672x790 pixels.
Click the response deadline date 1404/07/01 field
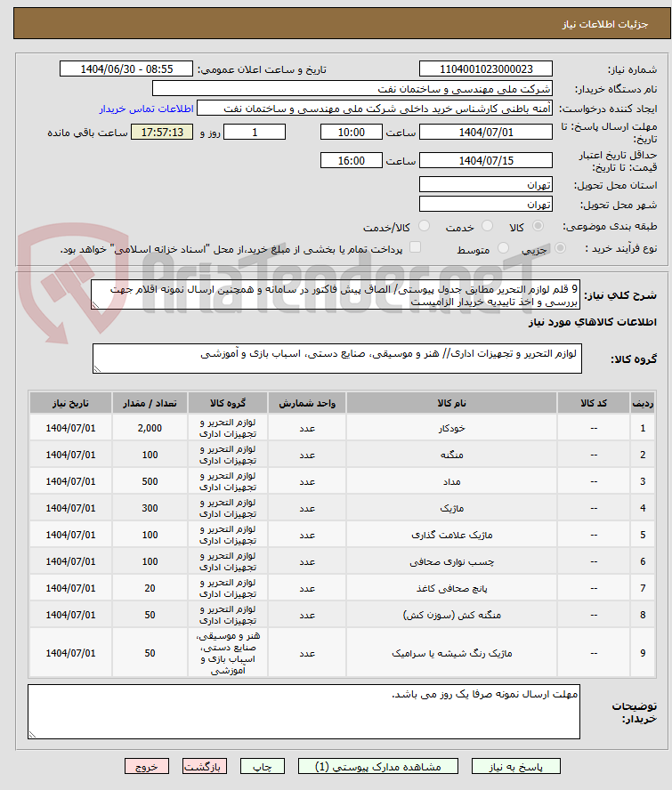tap(485, 132)
